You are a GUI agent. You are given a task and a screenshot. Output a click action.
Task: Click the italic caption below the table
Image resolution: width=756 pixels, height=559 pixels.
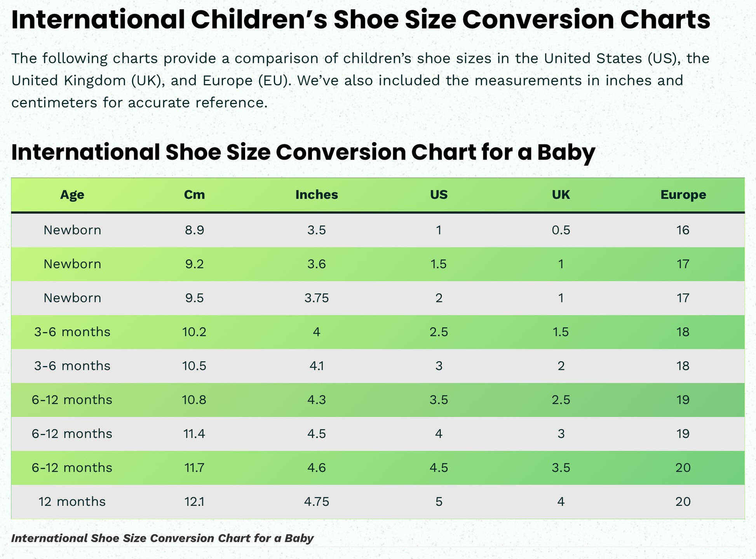[x=162, y=538]
